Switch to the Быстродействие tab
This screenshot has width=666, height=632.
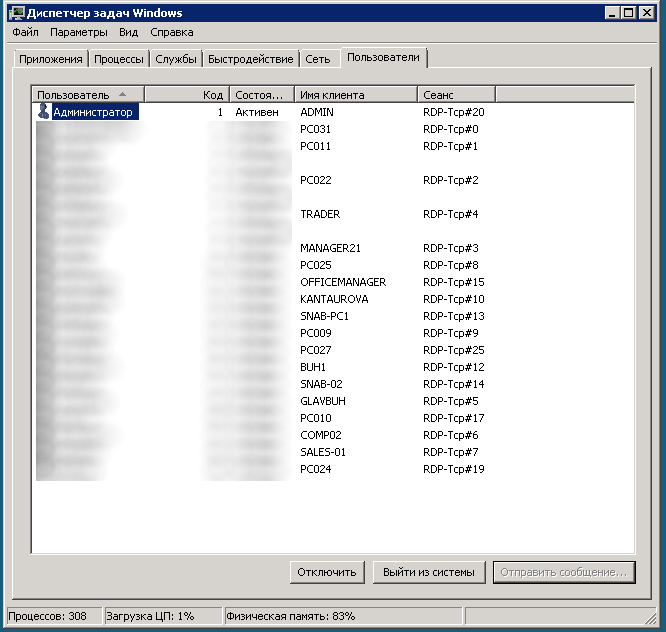click(x=251, y=59)
